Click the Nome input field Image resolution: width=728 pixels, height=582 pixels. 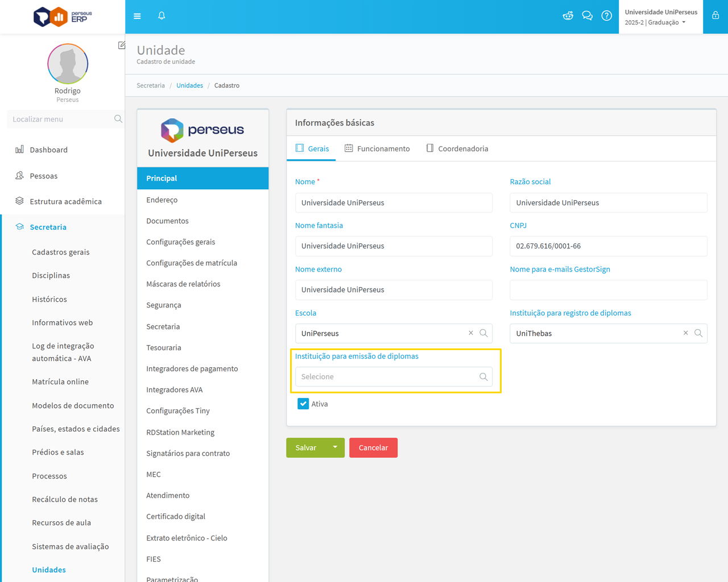tap(394, 202)
